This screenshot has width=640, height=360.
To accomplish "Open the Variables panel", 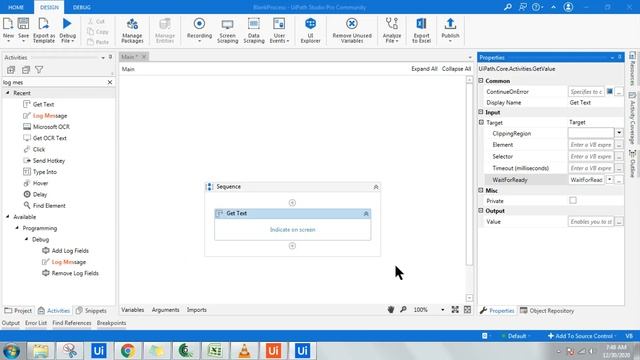I will pyautogui.click(x=133, y=310).
